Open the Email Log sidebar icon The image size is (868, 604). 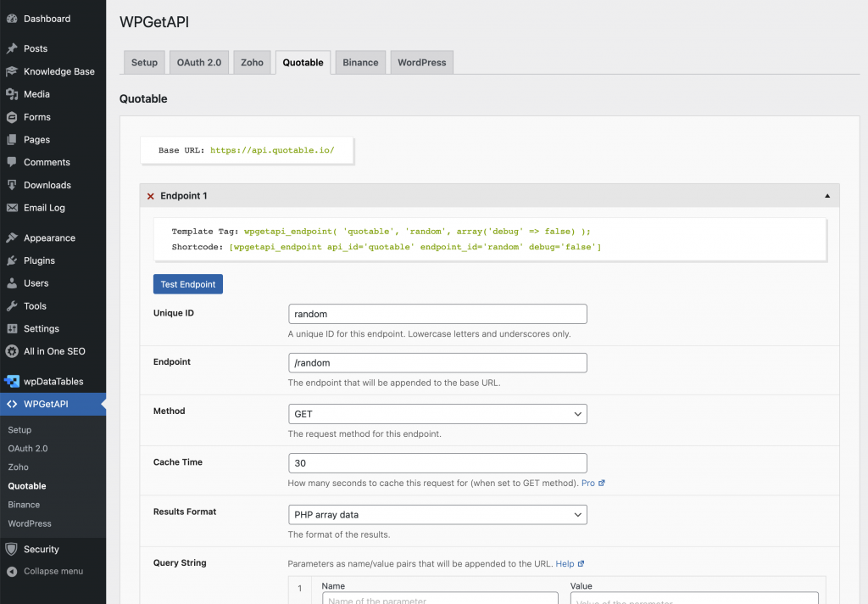12,208
